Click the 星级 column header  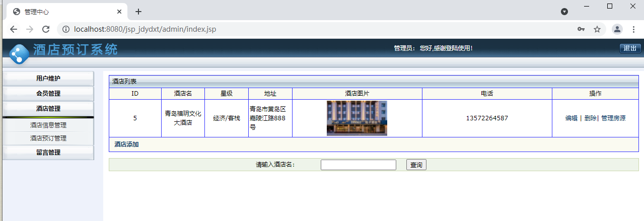(x=227, y=94)
